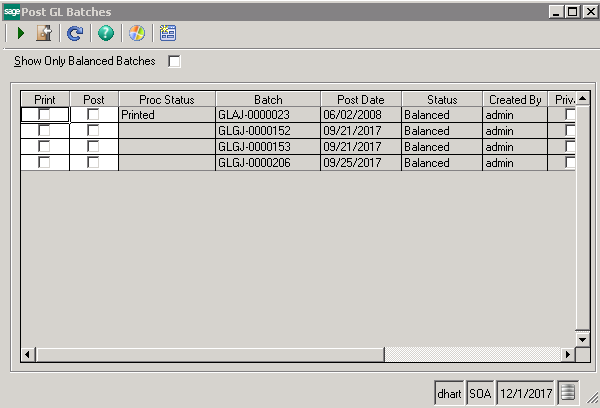Click the 12/1/2017 date in status bar
The height and width of the screenshot is (408, 600).
526,393
